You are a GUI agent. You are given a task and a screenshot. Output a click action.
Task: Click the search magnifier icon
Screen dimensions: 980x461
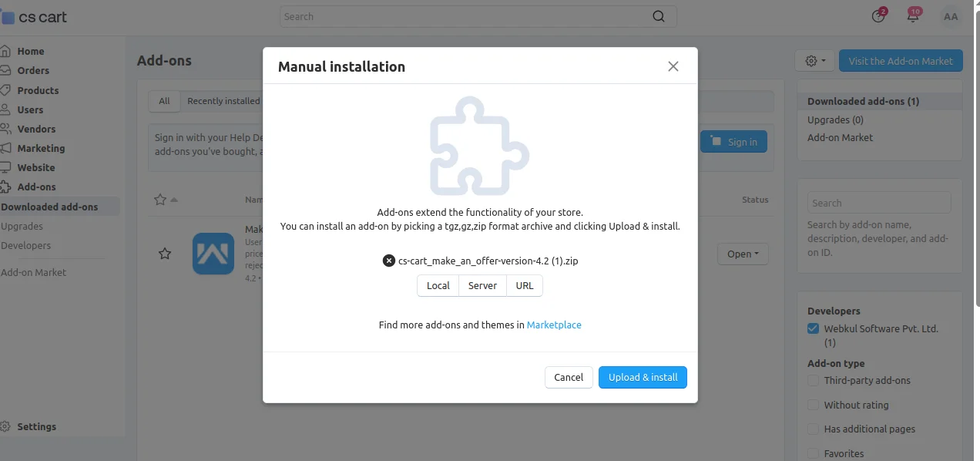click(658, 16)
